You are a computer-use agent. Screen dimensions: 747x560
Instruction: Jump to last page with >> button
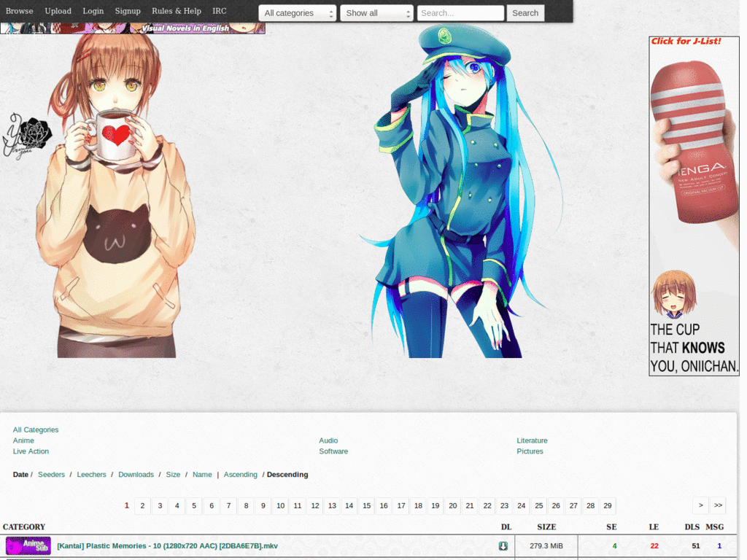pyautogui.click(x=718, y=506)
